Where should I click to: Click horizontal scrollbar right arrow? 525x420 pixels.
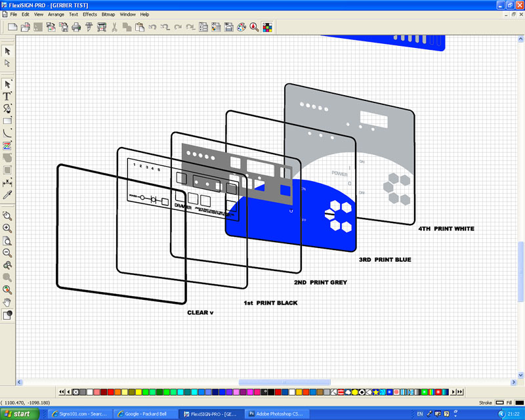pyautogui.click(x=514, y=382)
